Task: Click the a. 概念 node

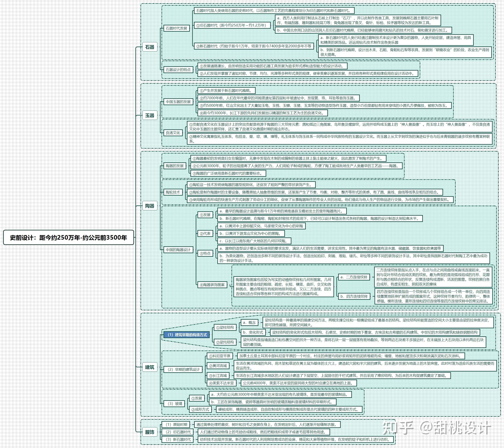Action: (249, 322)
